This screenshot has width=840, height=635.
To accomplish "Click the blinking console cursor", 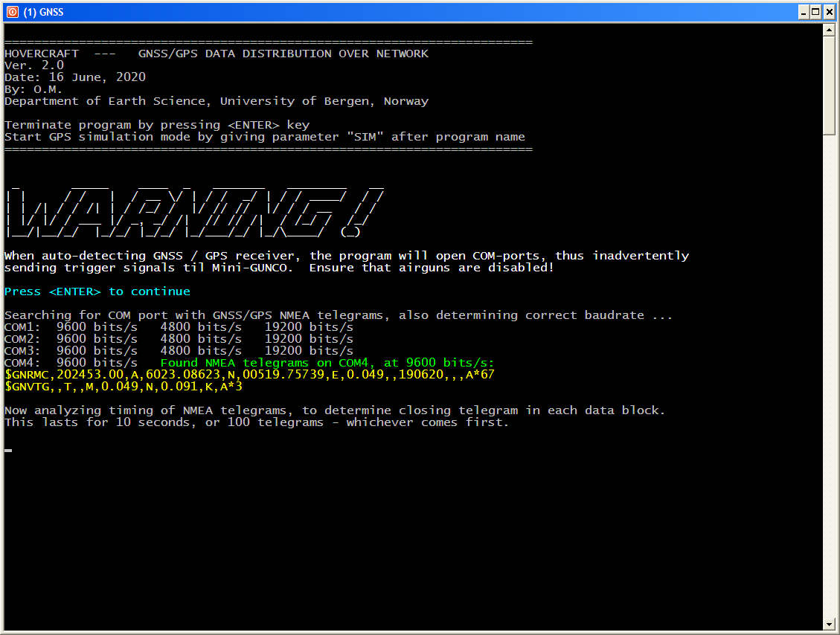I will click(x=8, y=450).
